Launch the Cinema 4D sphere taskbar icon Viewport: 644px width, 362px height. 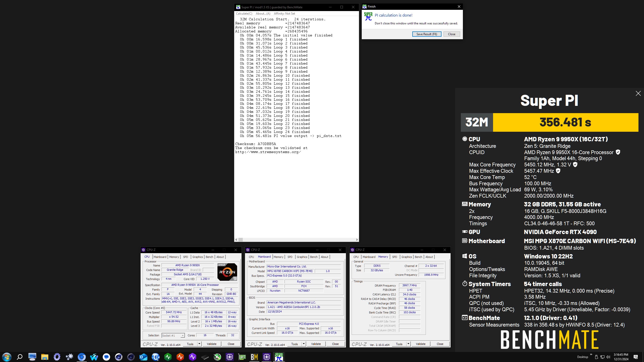click(119, 357)
